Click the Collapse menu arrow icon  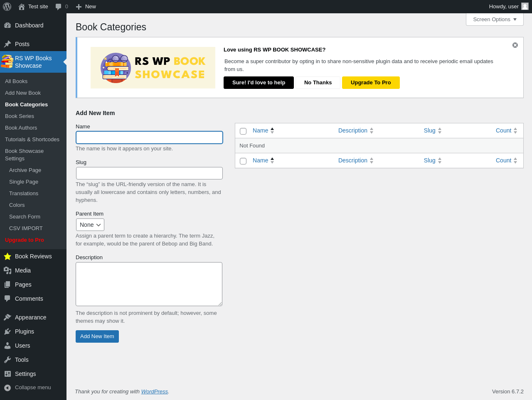pyautogui.click(x=7, y=388)
